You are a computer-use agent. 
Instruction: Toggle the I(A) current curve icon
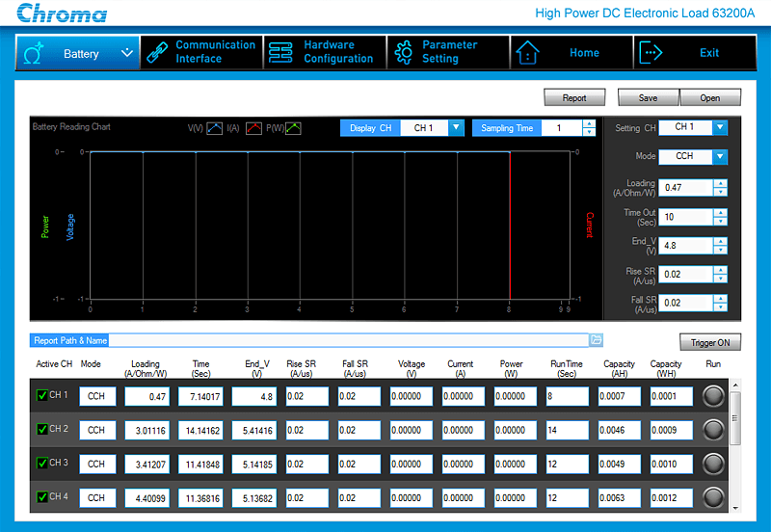[253, 128]
